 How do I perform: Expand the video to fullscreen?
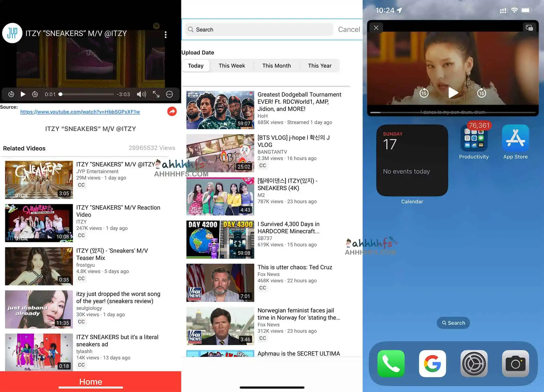coord(156,94)
